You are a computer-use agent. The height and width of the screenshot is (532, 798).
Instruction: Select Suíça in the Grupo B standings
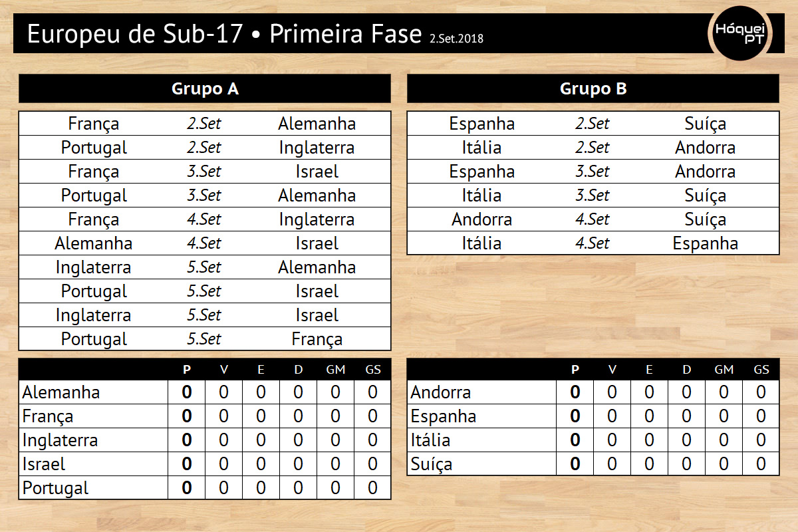[432, 464]
